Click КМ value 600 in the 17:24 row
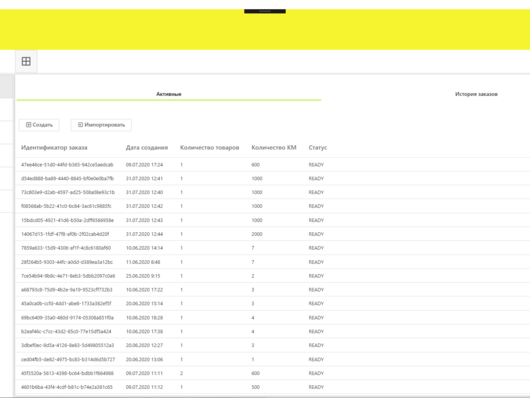The width and height of the screenshot is (530, 398). (256, 165)
